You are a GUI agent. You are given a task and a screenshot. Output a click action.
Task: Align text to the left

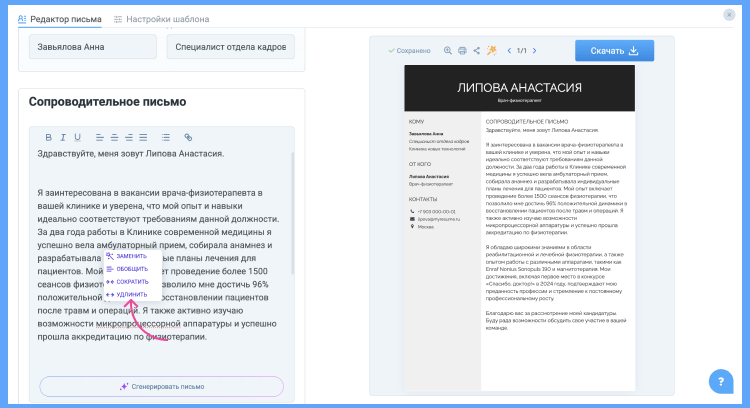tap(100, 137)
